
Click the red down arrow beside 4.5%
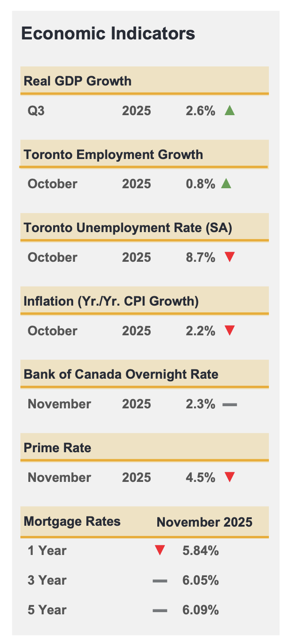click(x=230, y=477)
